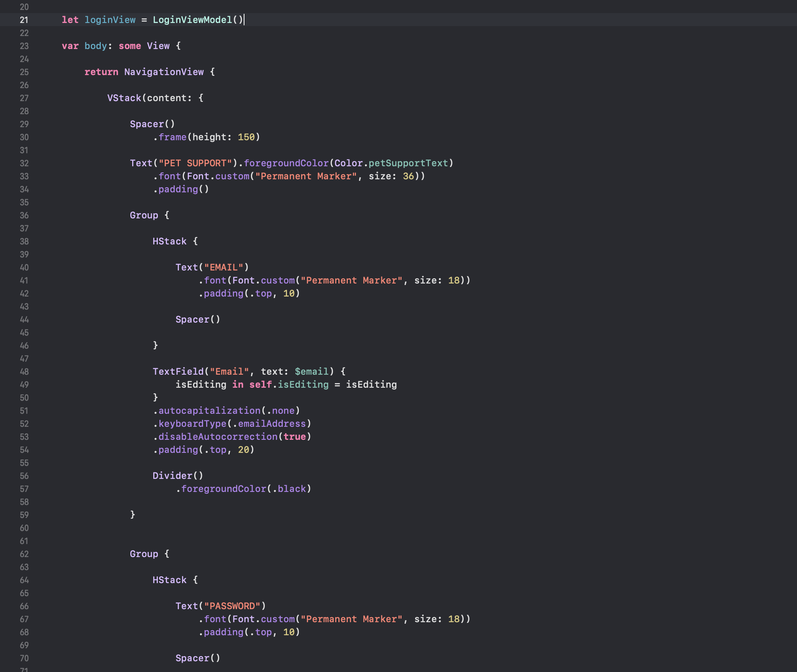Click the '$email' binding
The width and height of the screenshot is (797, 672).
312,372
